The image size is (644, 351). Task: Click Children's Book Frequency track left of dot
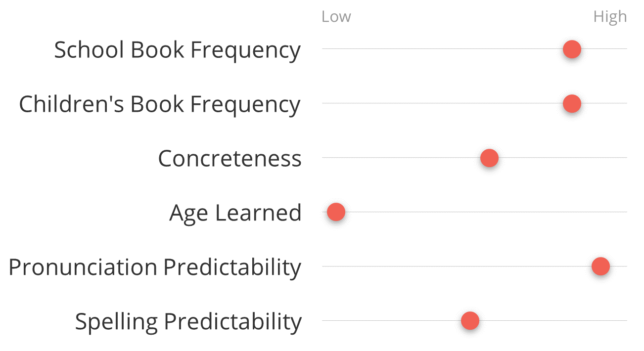[x=442, y=103]
